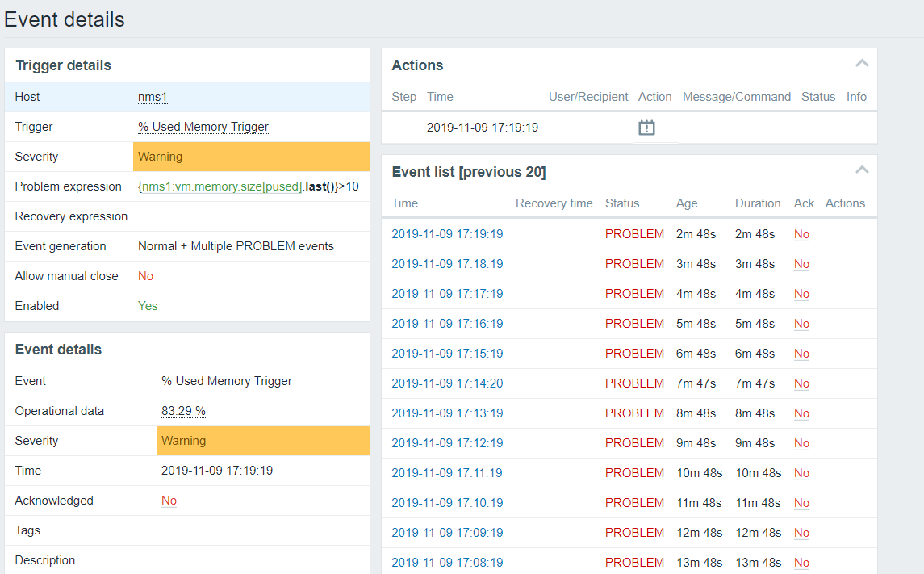924x574 pixels.
Task: Open the % Used Memory Trigger link
Action: pos(203,127)
